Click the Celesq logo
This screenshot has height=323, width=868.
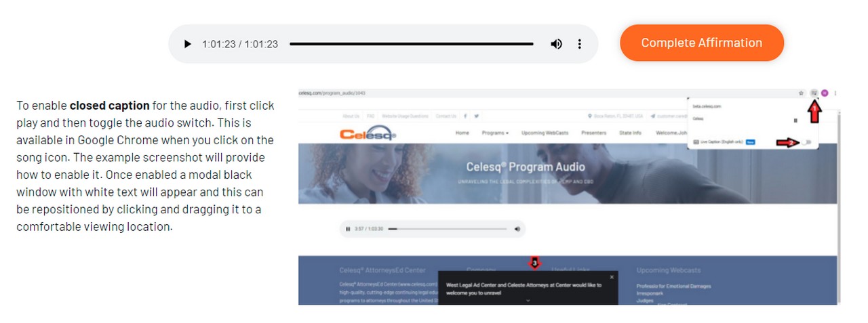(368, 133)
